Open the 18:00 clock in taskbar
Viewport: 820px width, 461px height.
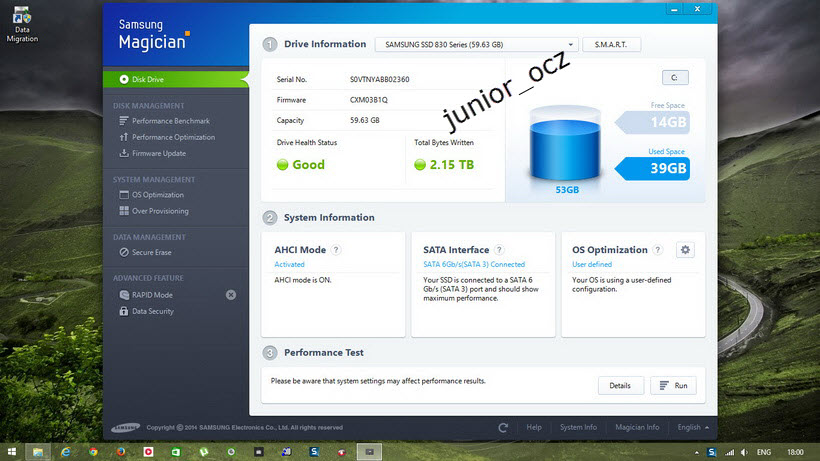(795, 452)
